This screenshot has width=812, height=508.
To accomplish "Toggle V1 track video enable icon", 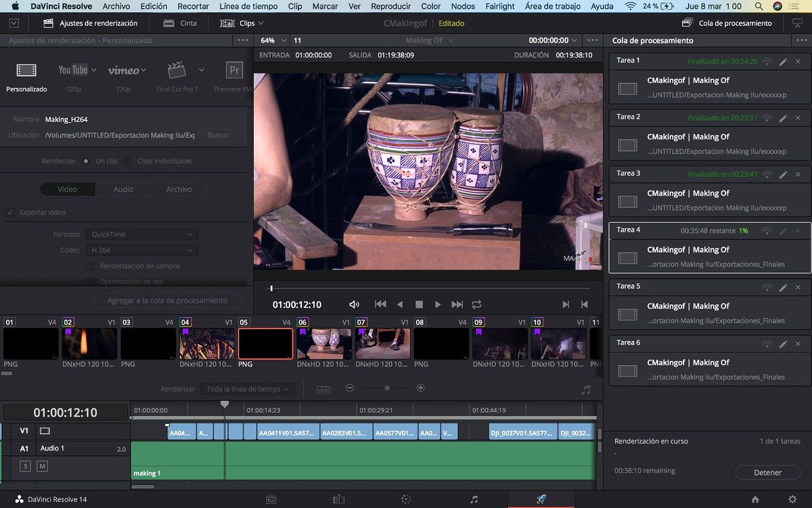I will (45, 431).
